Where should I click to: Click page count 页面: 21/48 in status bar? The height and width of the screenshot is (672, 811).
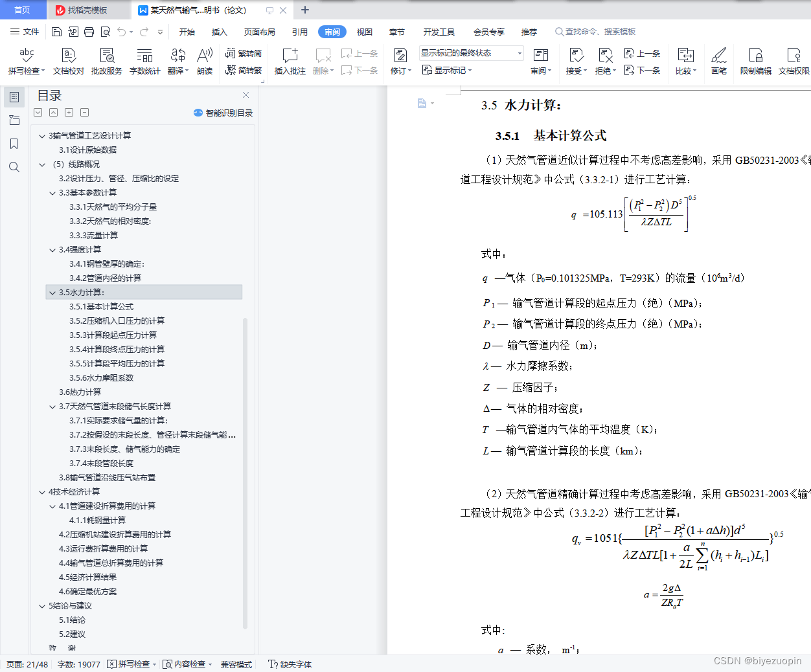27,664
